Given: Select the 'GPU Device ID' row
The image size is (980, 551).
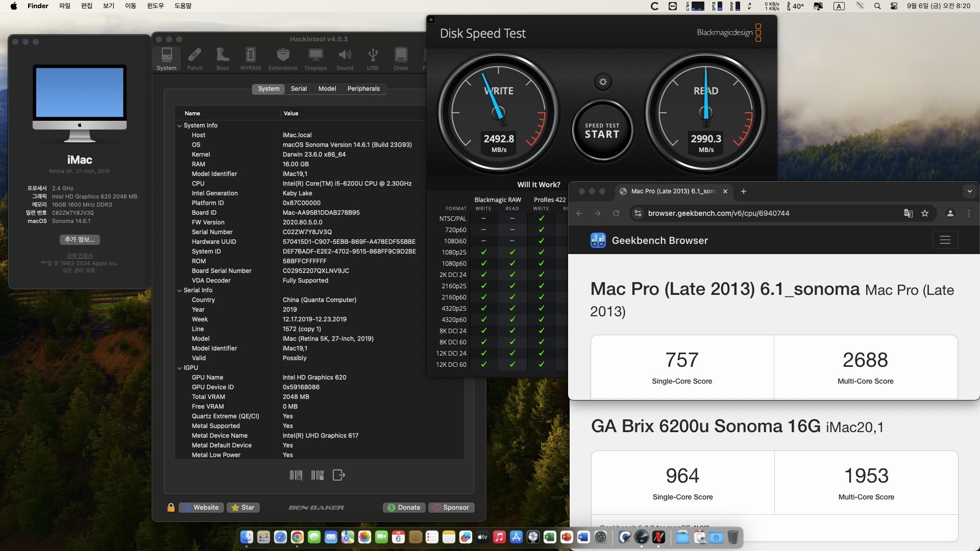Looking at the screenshot, I should point(319,387).
